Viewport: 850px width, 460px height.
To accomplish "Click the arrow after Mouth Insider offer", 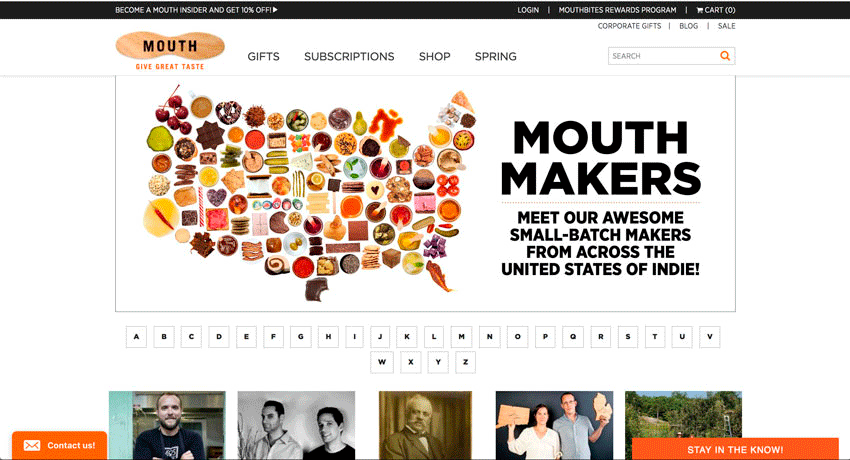I will click(275, 10).
